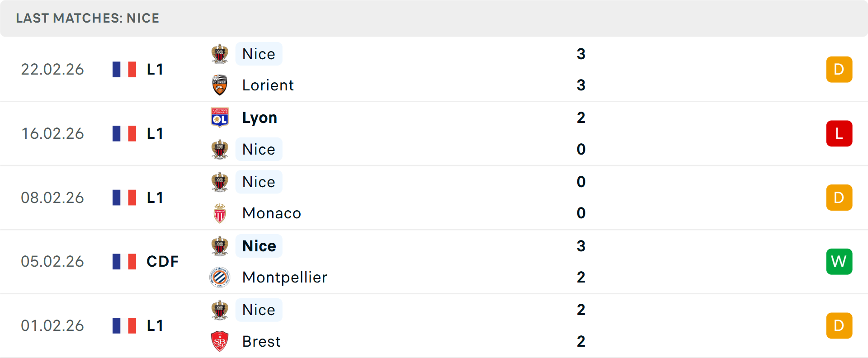The image size is (868, 358).
Task: Open the Lyon team link
Action: [259, 118]
